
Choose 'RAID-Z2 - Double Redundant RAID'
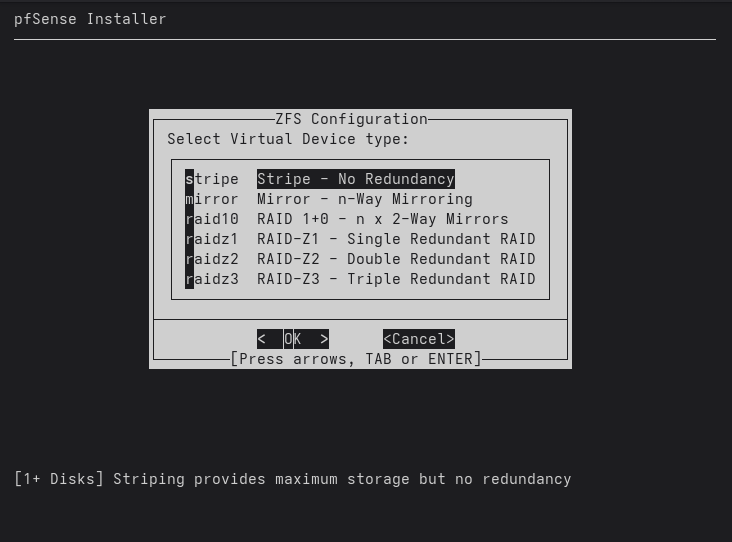tap(396, 260)
